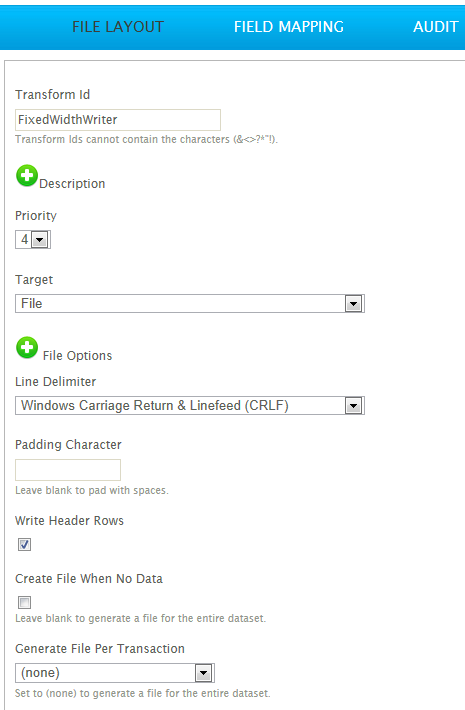
Task: Open the Audit tab
Action: tap(436, 27)
